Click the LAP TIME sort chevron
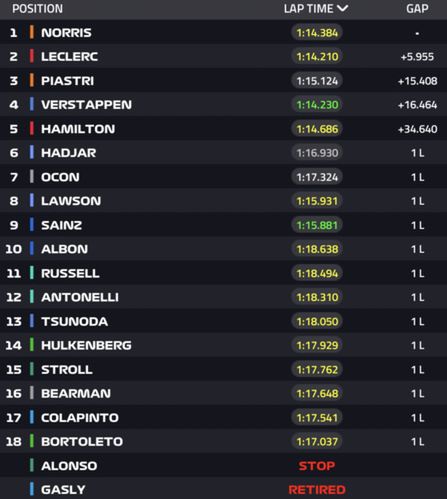Screen dimensions: 447x499 click(343, 9)
